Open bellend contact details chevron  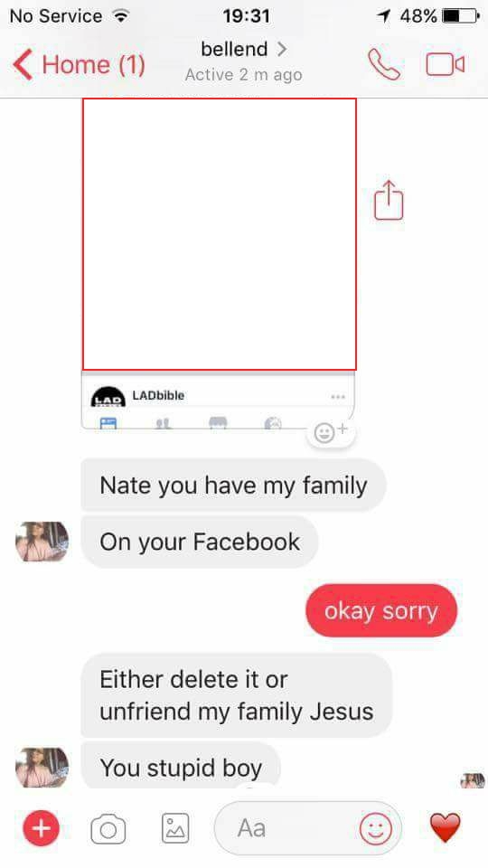(282, 49)
